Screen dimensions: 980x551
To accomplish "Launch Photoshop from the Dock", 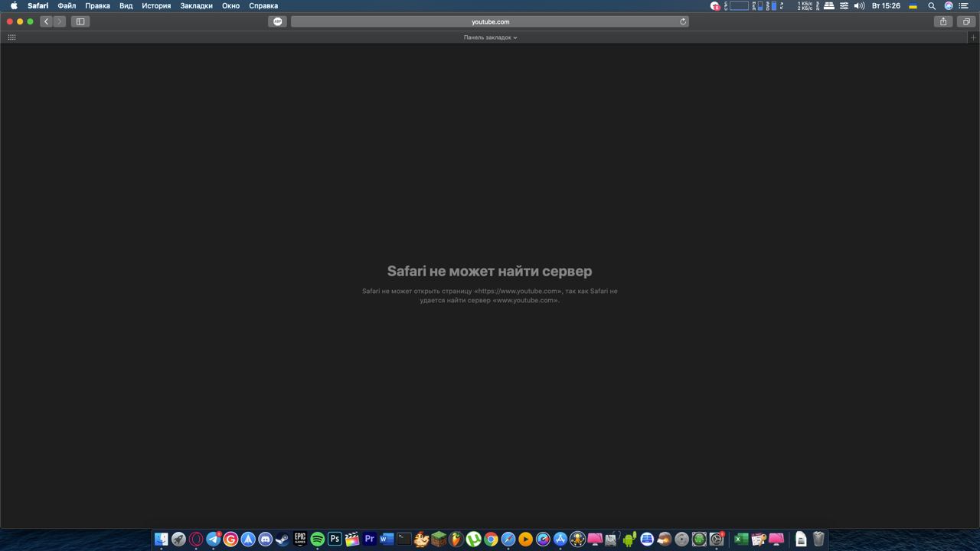I will point(335,540).
